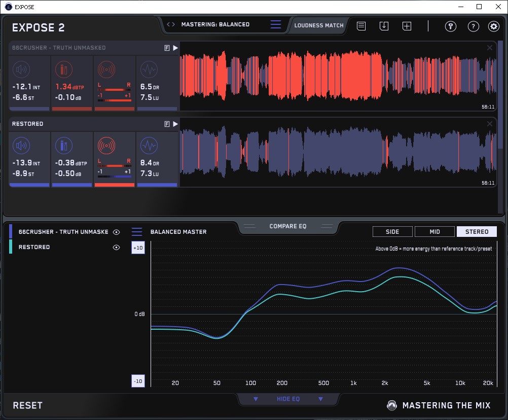Click the 6.5 DR value on 66Crusher track
The width and height of the screenshot is (508, 420).
150,87
